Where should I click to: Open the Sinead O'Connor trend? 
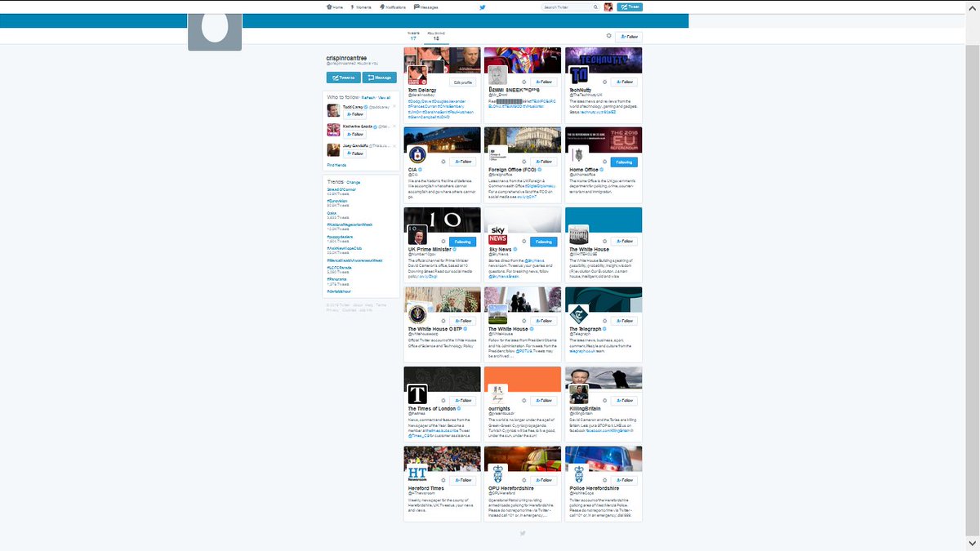342,189
